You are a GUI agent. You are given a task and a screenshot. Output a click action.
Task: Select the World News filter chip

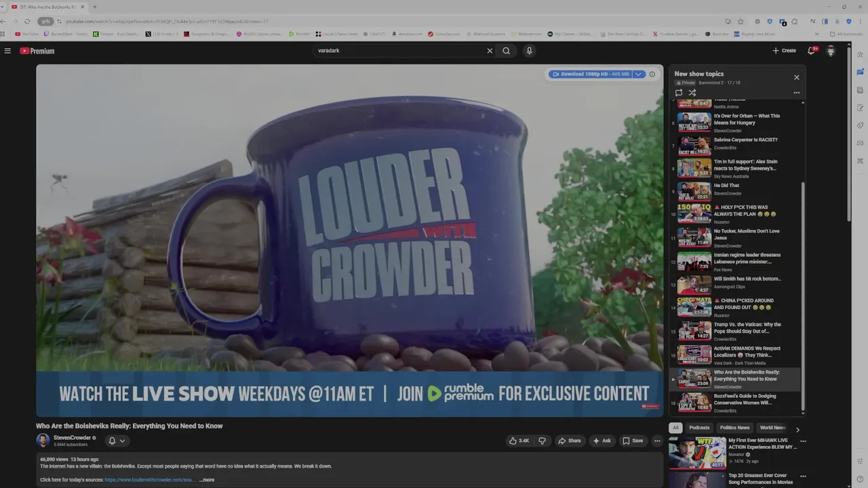click(772, 428)
